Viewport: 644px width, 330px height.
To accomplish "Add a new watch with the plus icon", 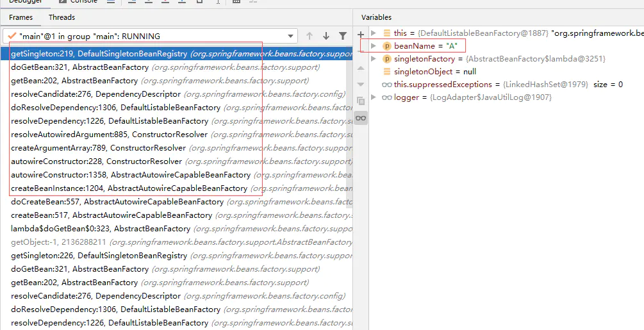I will tap(361, 35).
